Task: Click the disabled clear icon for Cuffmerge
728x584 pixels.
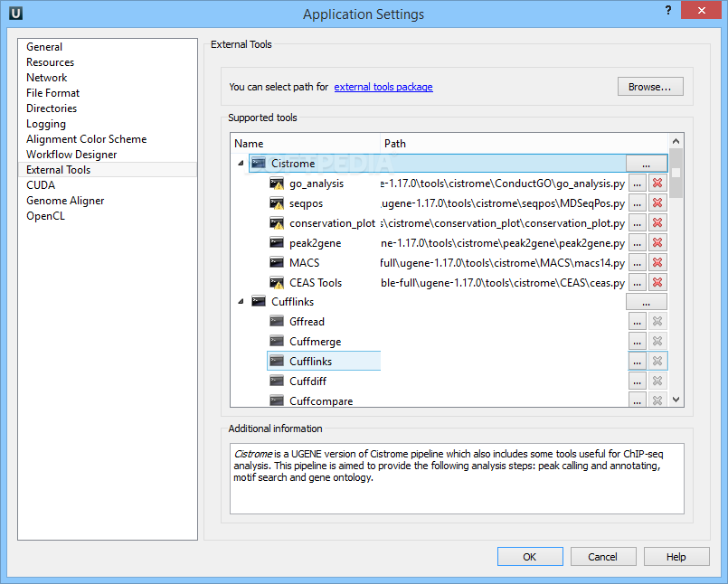Action: click(x=657, y=341)
